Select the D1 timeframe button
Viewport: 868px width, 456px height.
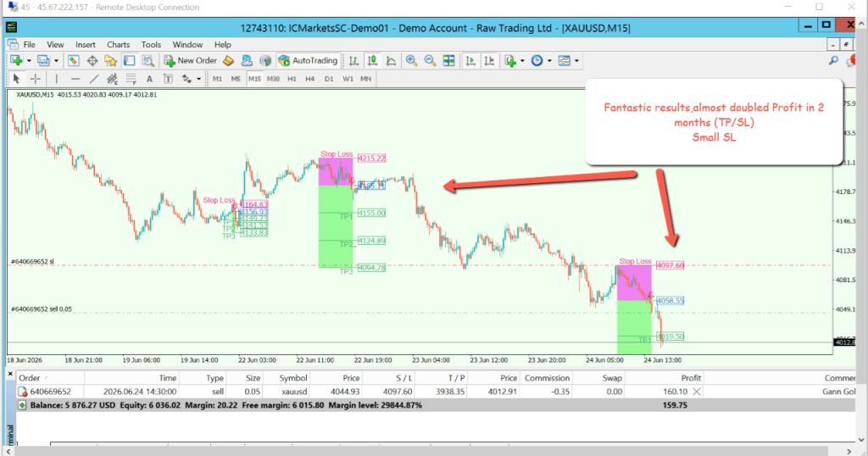[x=329, y=79]
